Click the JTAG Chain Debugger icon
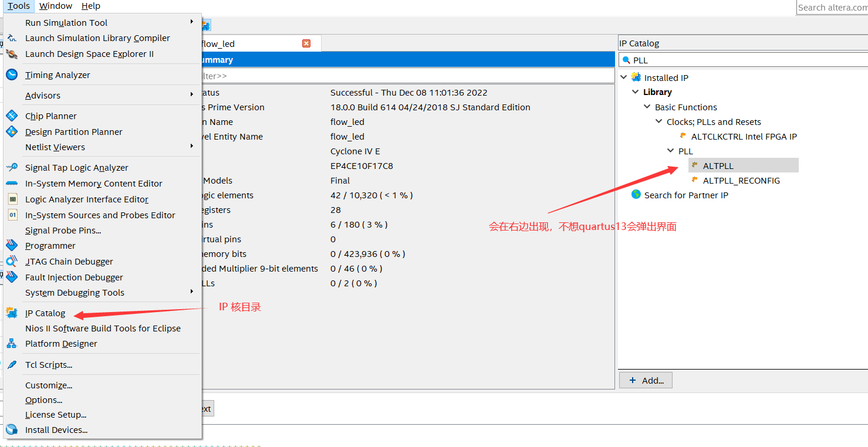 (x=12, y=262)
